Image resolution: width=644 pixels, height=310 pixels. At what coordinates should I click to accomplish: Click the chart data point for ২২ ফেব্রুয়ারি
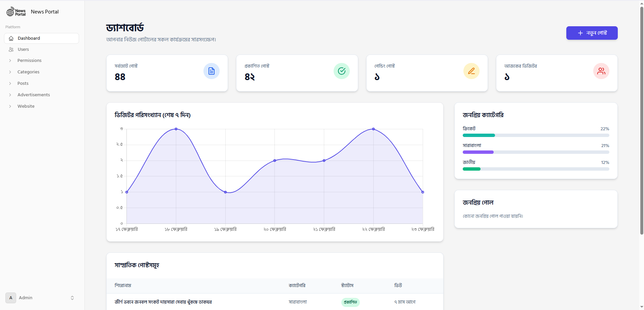coord(373,129)
